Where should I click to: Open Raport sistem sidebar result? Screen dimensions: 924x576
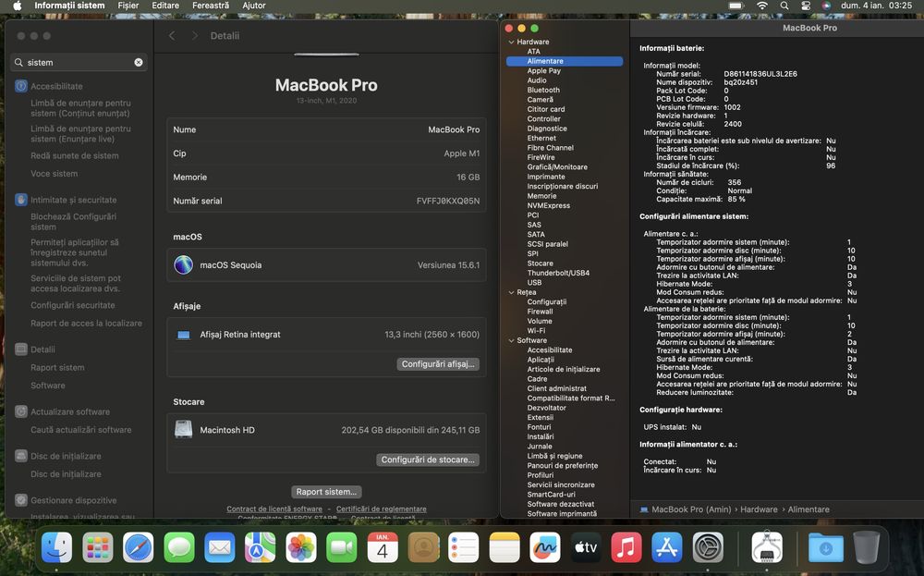[x=57, y=367]
